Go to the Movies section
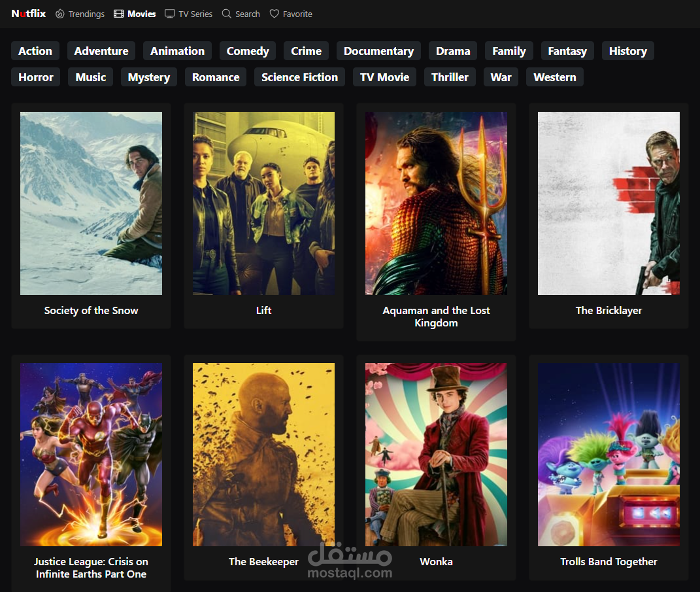Viewport: 700px width, 592px height. (x=135, y=14)
